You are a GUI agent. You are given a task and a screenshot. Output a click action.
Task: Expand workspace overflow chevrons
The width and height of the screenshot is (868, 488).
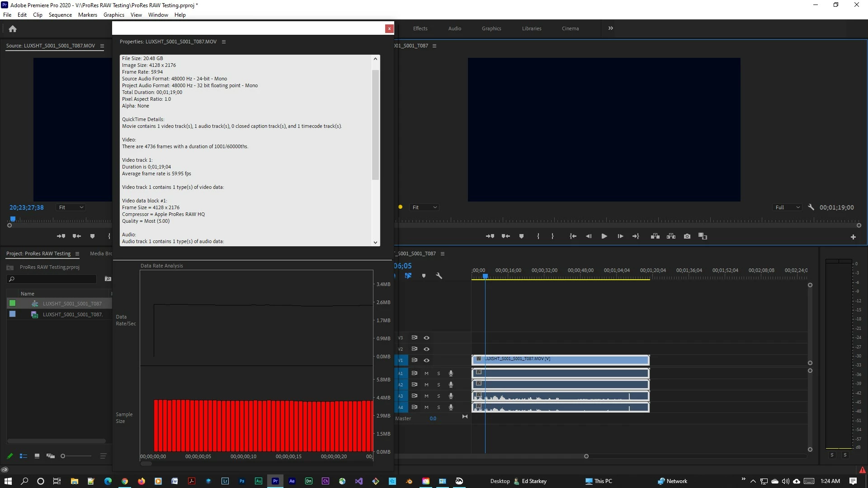(611, 28)
